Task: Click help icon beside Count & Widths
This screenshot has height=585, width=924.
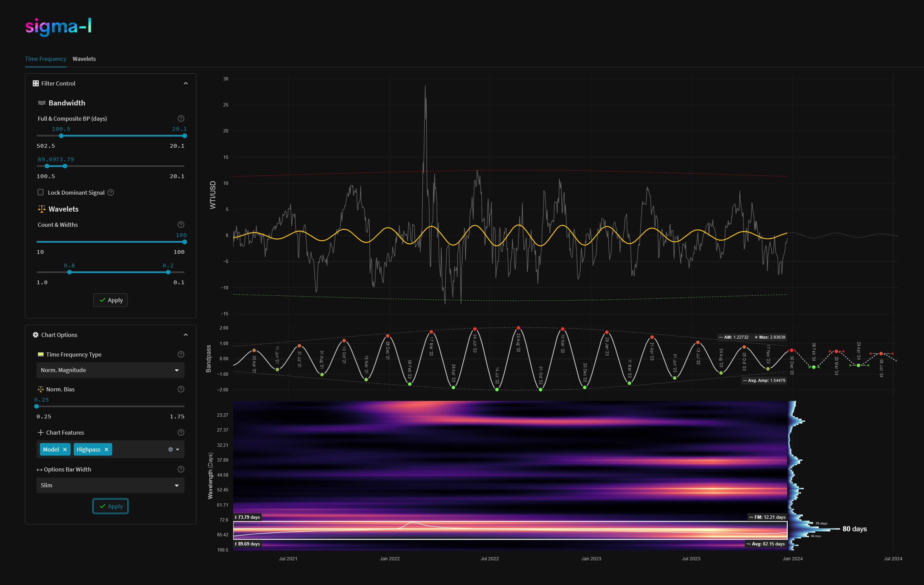Action: tap(181, 225)
